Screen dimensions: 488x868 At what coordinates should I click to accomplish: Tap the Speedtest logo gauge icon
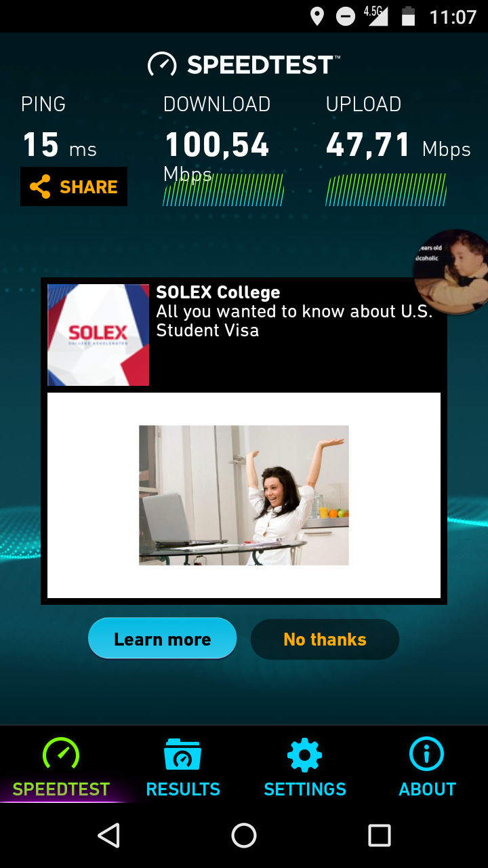click(x=162, y=65)
